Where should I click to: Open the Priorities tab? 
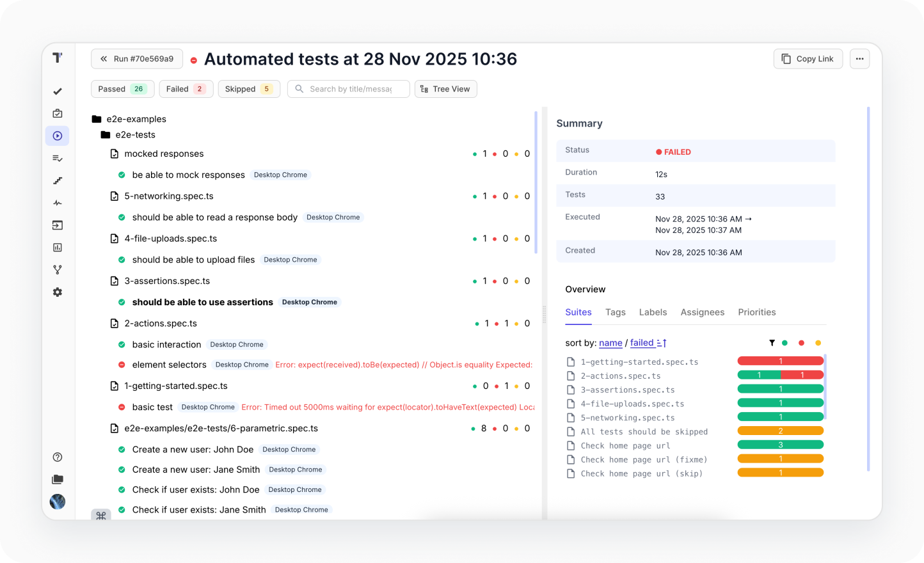[x=757, y=312]
